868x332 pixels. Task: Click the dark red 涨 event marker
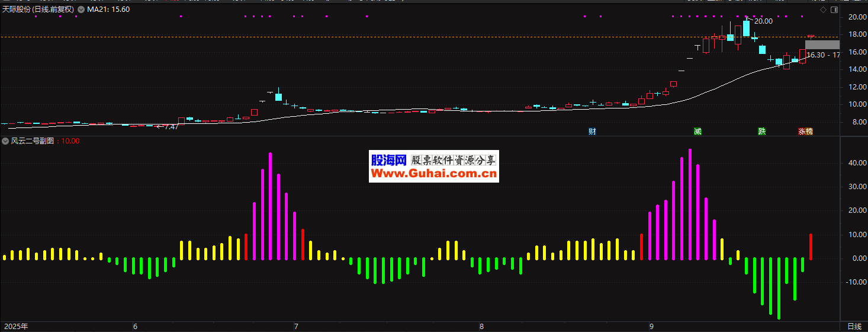pos(802,131)
